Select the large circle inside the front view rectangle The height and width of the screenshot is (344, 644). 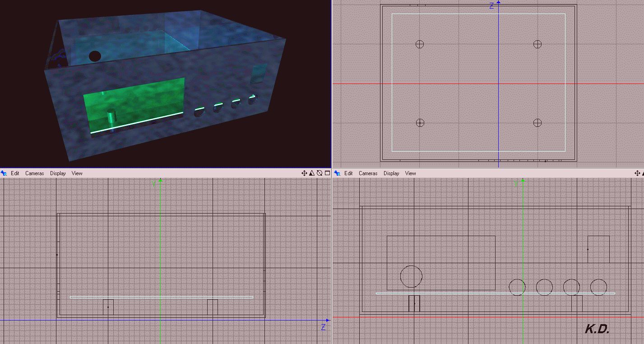411,276
